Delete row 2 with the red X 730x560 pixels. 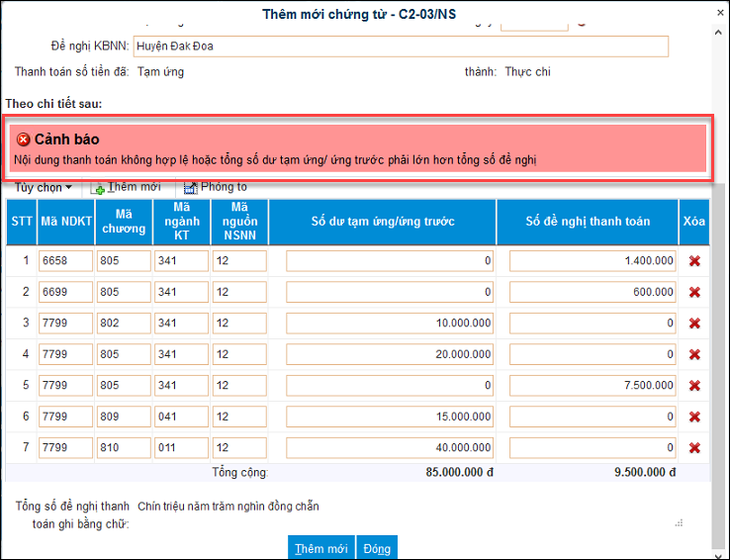coord(694,292)
